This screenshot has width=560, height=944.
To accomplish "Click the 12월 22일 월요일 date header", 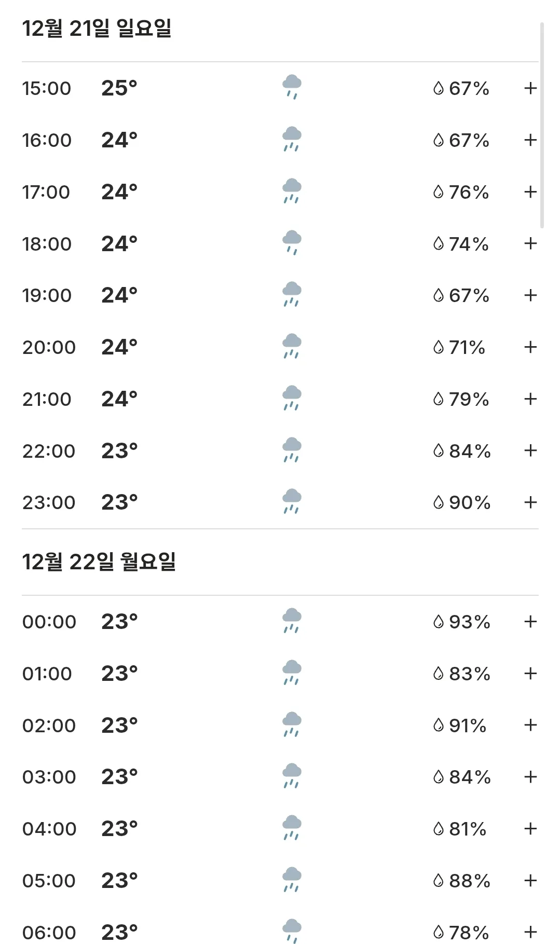I will point(99,562).
